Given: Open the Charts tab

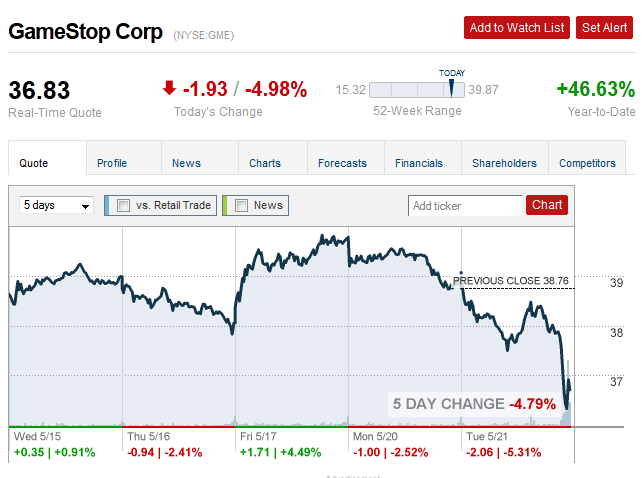Looking at the screenshot, I should [x=265, y=163].
